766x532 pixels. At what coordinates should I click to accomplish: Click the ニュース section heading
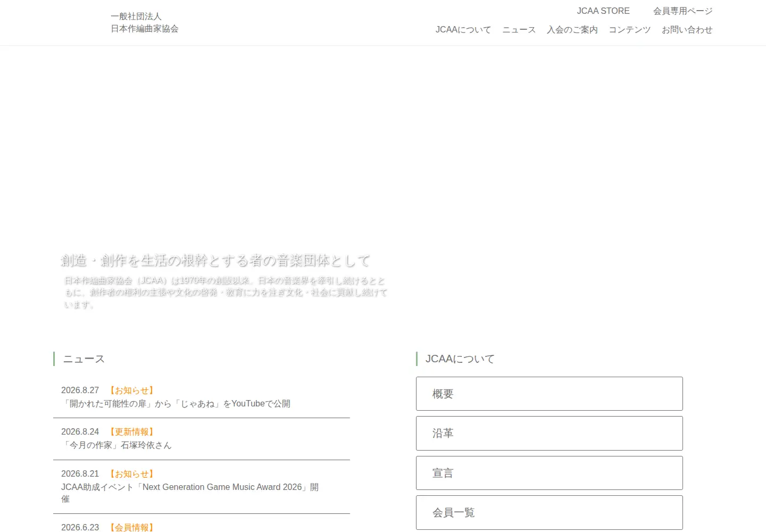pos(84,359)
